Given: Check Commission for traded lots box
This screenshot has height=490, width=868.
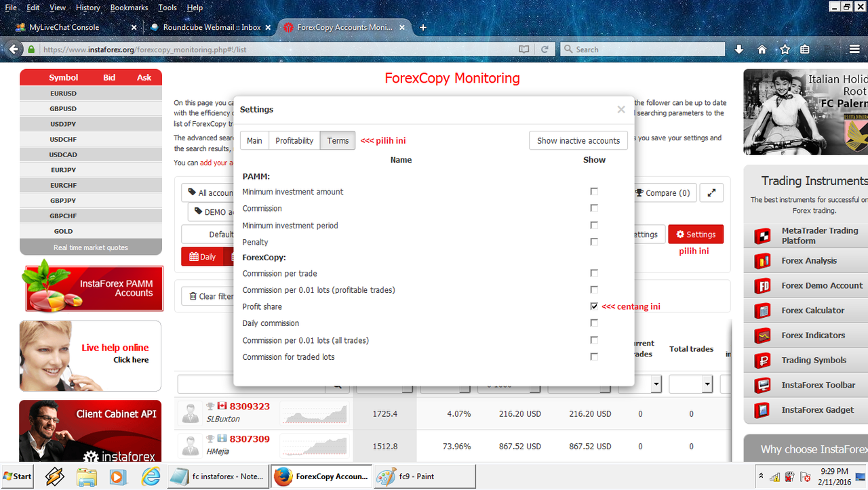Looking at the screenshot, I should coord(594,356).
